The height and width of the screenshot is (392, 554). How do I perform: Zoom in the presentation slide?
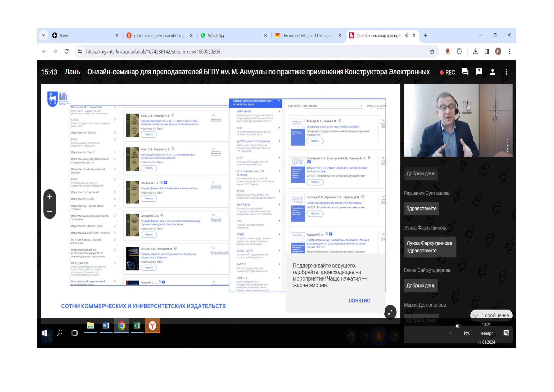click(x=50, y=197)
